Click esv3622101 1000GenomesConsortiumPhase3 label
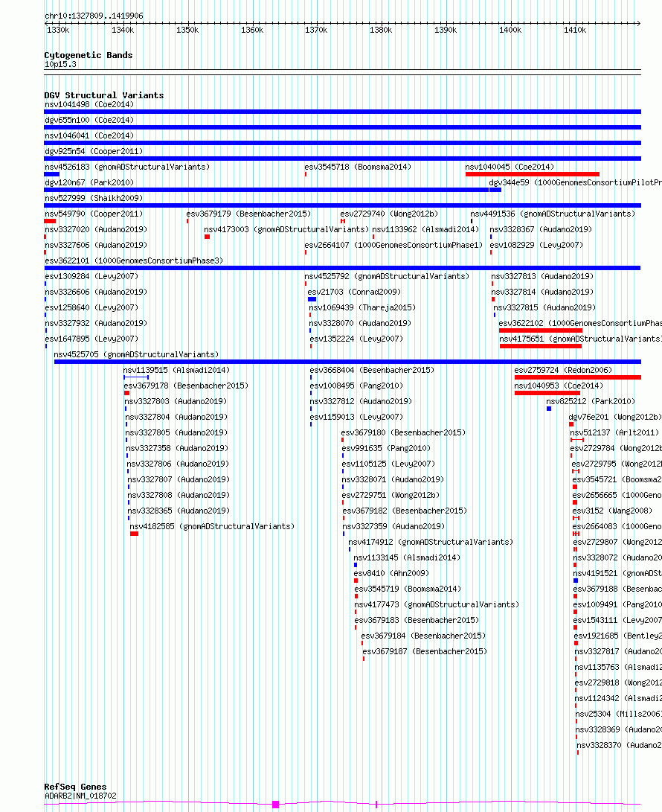The height and width of the screenshot is (812, 662). [x=134, y=260]
